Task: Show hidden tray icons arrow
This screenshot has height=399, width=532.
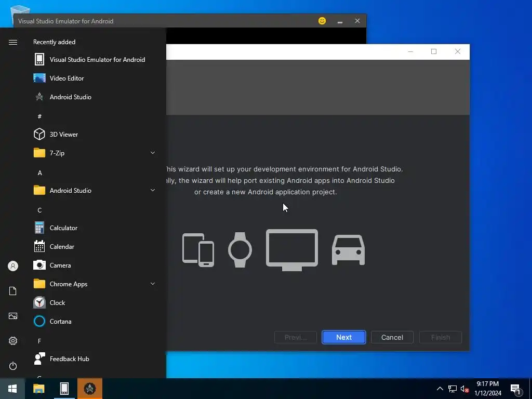Action: pyautogui.click(x=440, y=389)
